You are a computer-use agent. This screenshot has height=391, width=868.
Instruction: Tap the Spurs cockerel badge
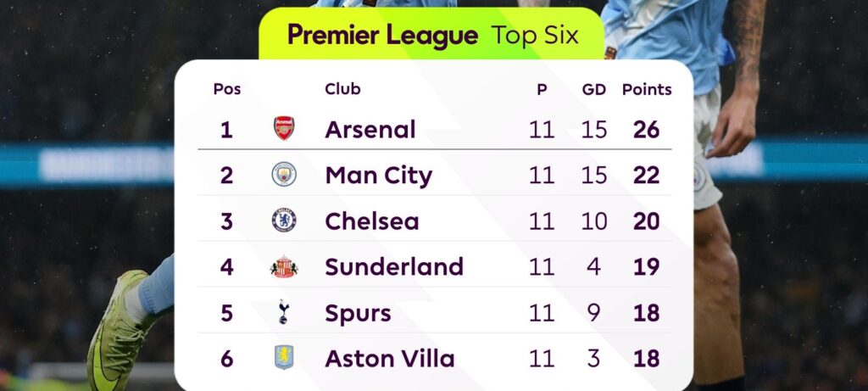pos(284,312)
